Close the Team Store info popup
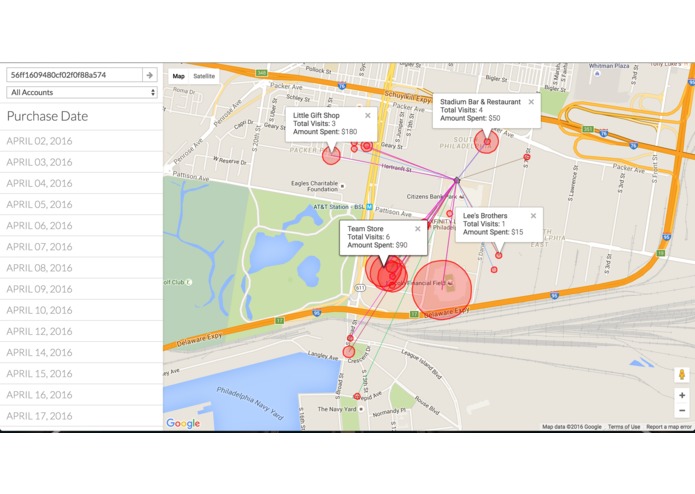 point(418,229)
